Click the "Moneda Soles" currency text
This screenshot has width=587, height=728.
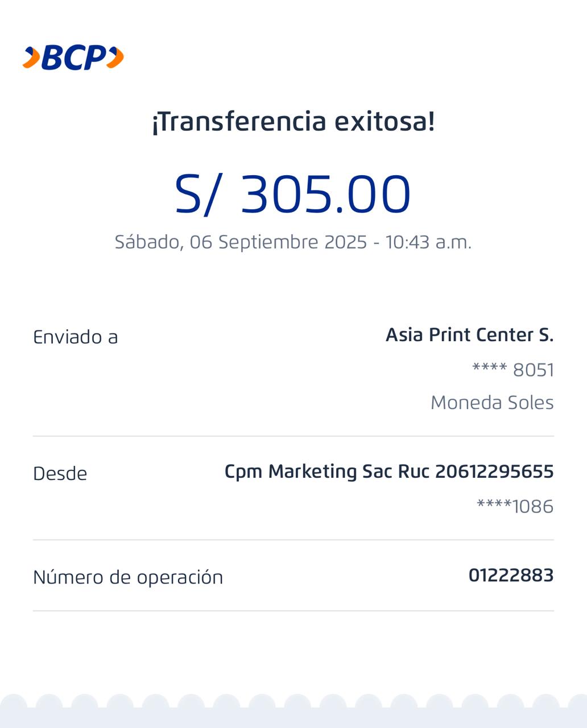pos(492,403)
